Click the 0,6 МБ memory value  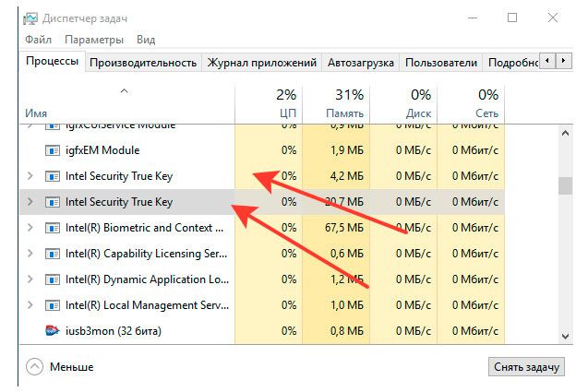(347, 254)
